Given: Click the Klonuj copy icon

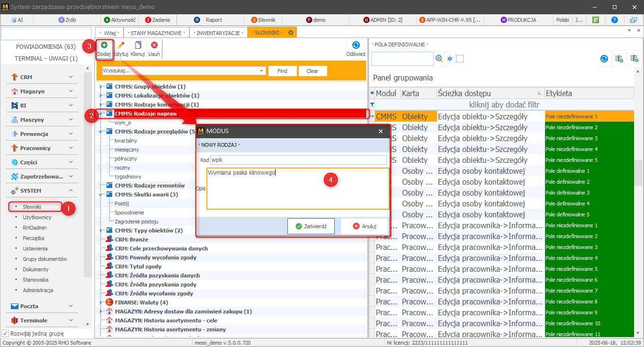Looking at the screenshot, I should tap(138, 45).
